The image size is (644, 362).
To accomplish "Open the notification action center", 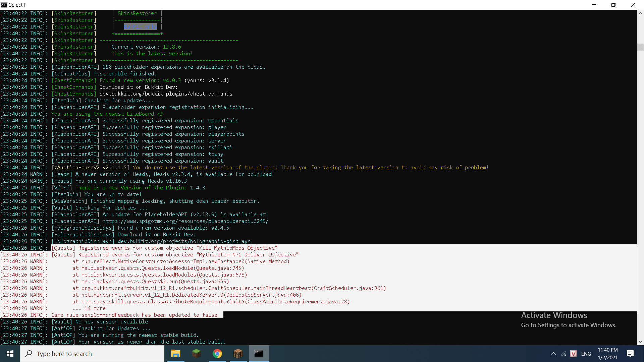I will pos(630,354).
